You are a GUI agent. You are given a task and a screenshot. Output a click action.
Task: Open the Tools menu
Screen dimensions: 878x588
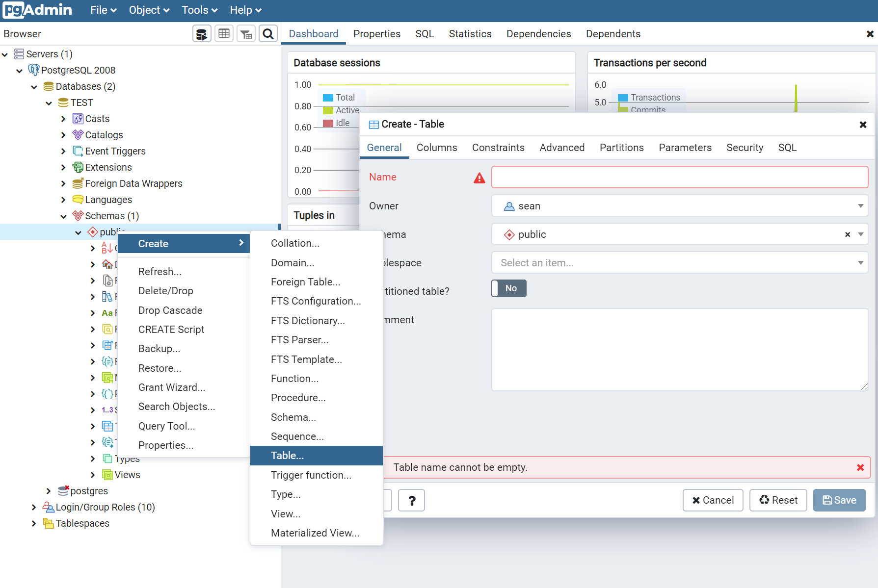(199, 10)
